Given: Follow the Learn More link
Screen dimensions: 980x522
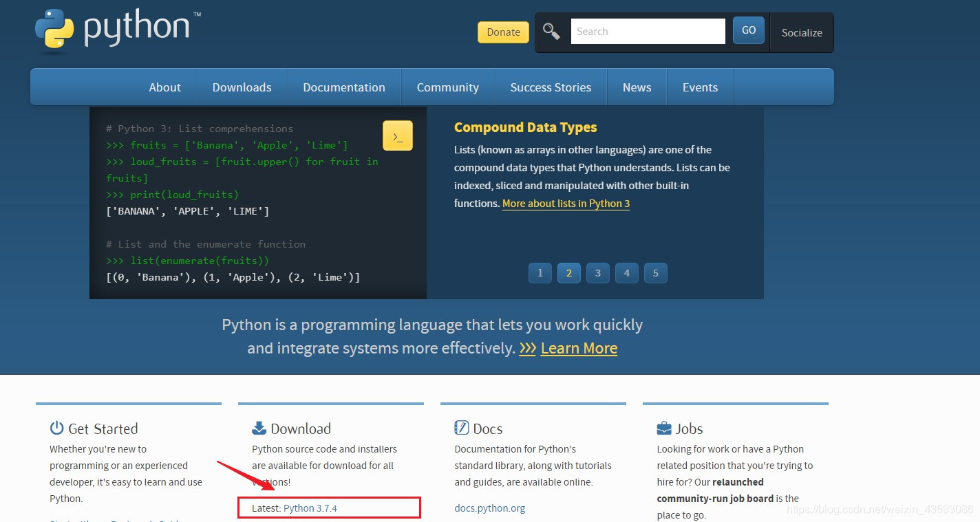Looking at the screenshot, I should click(579, 348).
